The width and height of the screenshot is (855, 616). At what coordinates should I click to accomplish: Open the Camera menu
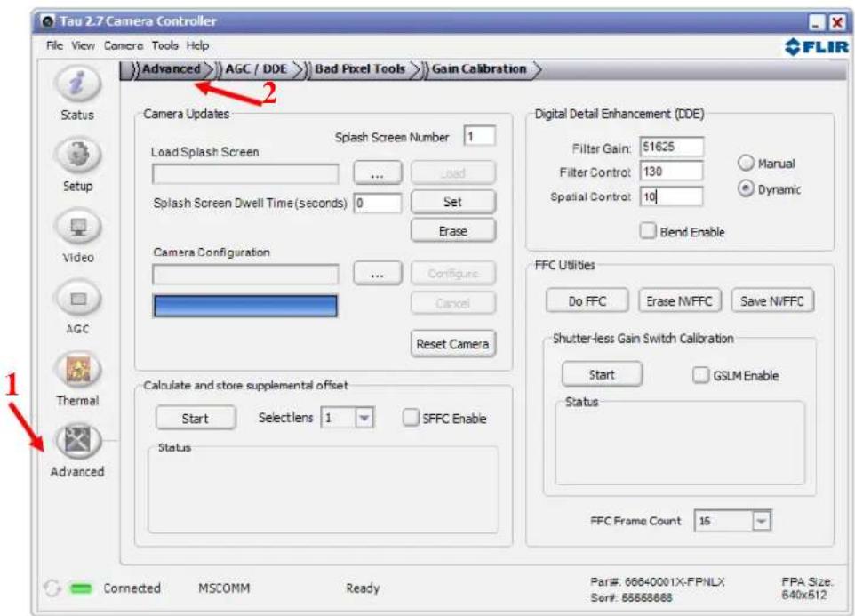coord(124,45)
